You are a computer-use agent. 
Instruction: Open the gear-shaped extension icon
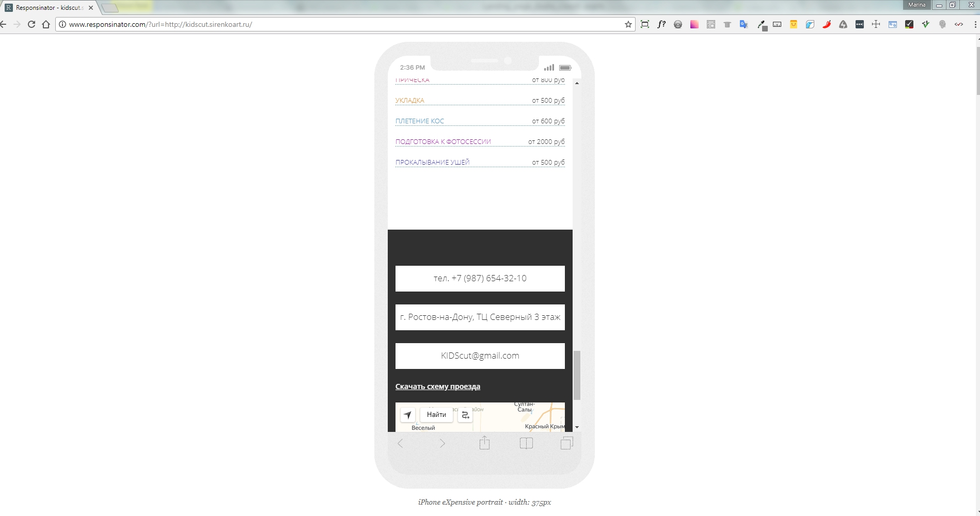(x=678, y=24)
